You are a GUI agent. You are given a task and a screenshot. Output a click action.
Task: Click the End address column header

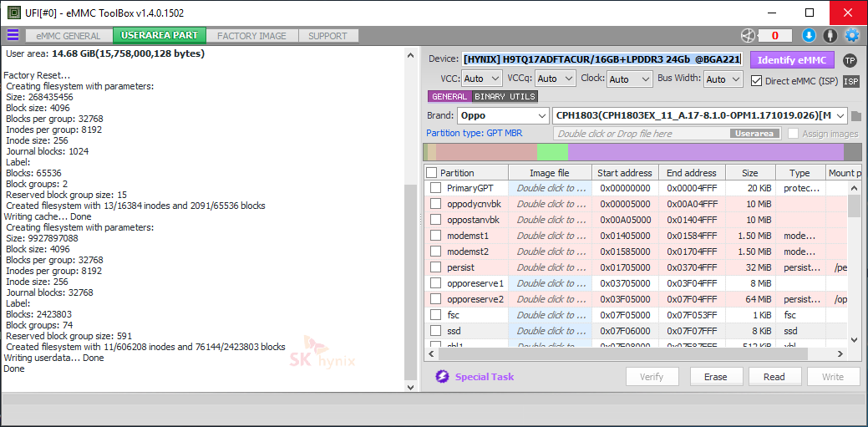[692, 173]
